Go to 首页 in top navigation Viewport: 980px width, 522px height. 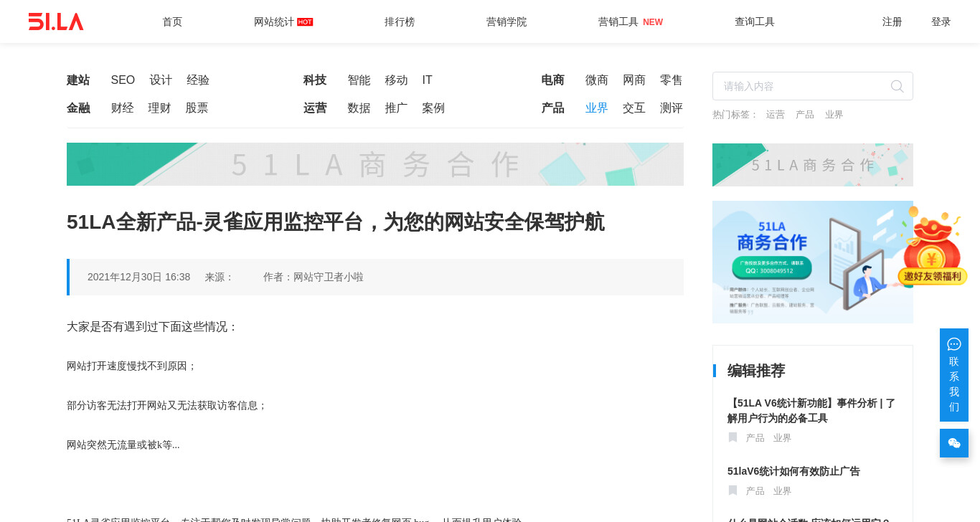click(x=172, y=22)
